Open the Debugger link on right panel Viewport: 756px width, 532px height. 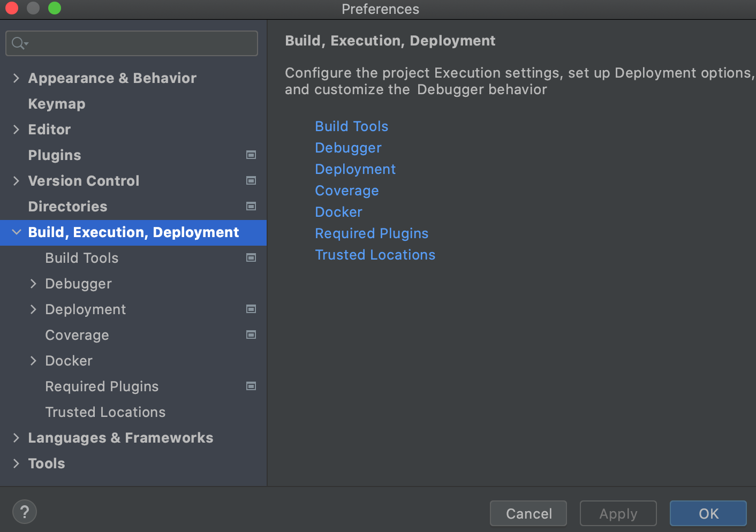[x=348, y=147]
